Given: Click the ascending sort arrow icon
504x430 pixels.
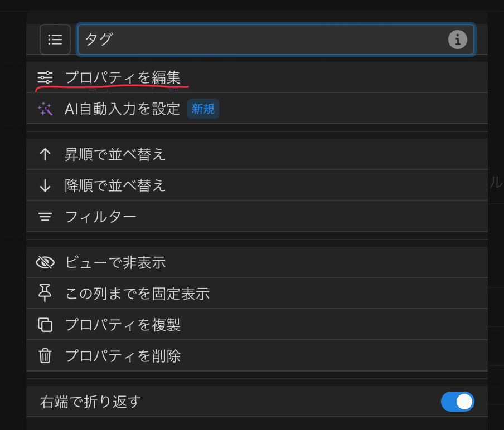Looking at the screenshot, I should [45, 155].
